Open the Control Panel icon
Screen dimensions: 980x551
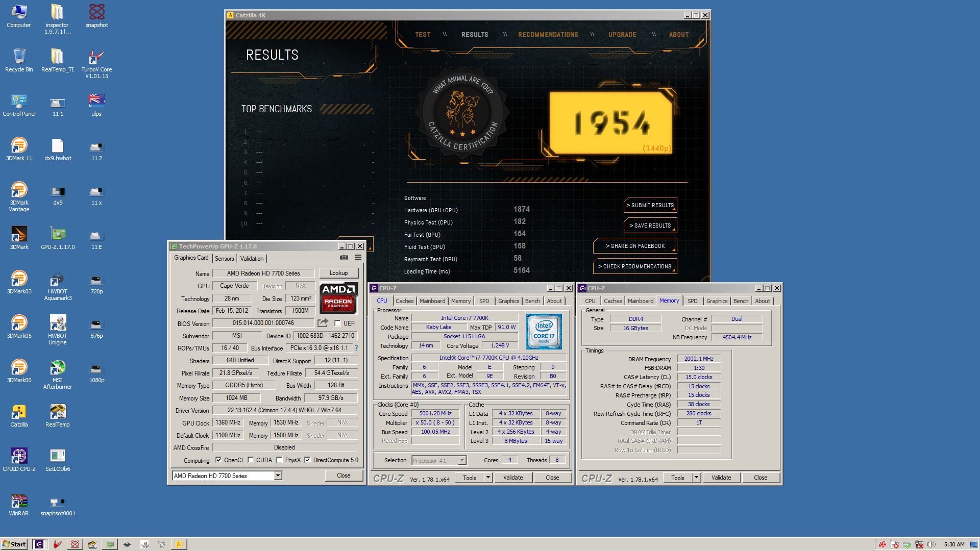pos(19,104)
